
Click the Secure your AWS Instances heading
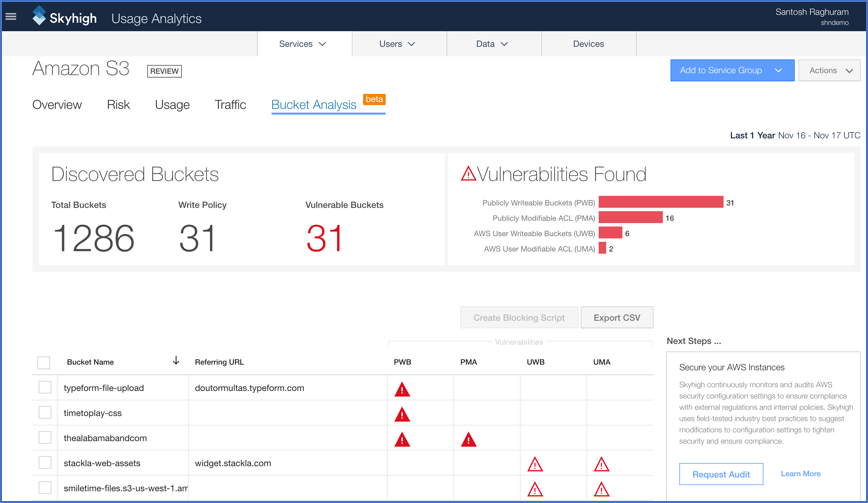[732, 367]
